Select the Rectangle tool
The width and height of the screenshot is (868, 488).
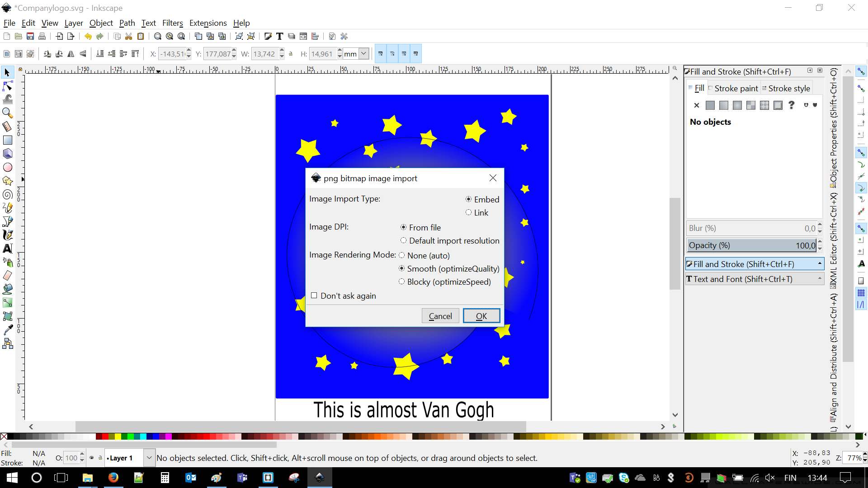click(8, 140)
